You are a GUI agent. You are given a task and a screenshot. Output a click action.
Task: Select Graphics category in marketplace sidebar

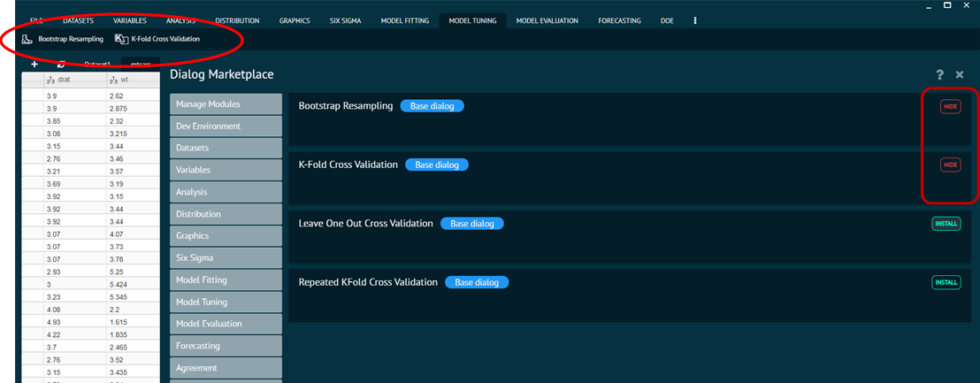click(x=226, y=235)
